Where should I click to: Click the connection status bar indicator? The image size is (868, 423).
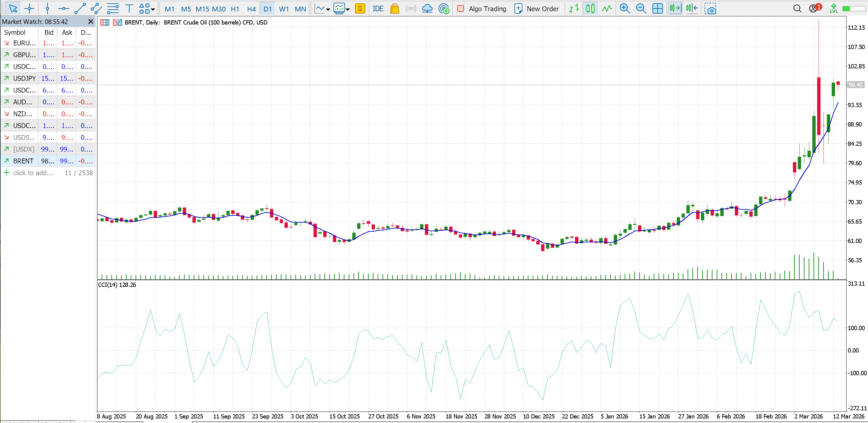[x=853, y=9]
